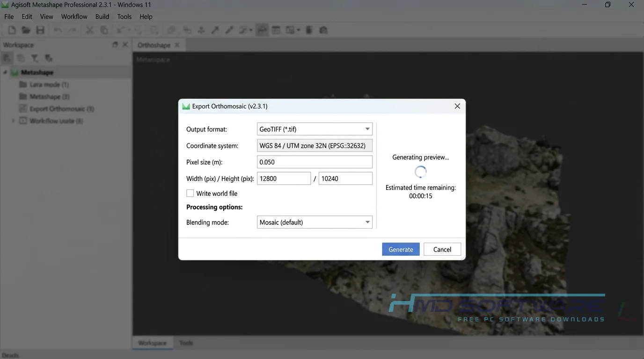This screenshot has width=644, height=359.
Task: Click the Width 12800 input field
Action: coord(284,178)
